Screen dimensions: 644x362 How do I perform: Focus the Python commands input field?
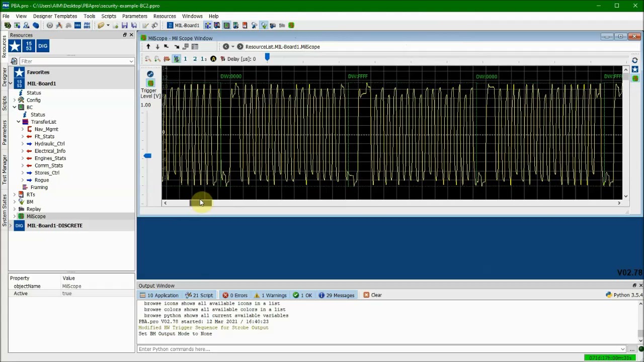tap(381, 349)
